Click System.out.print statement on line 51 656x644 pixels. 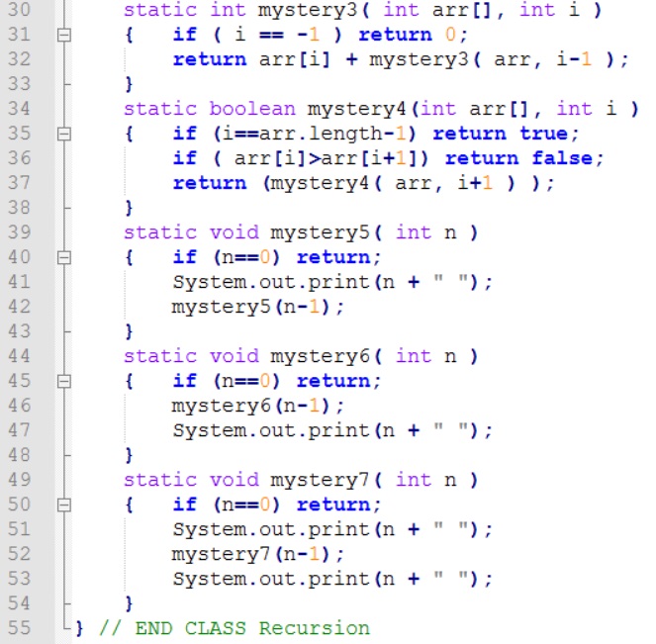tap(332, 530)
